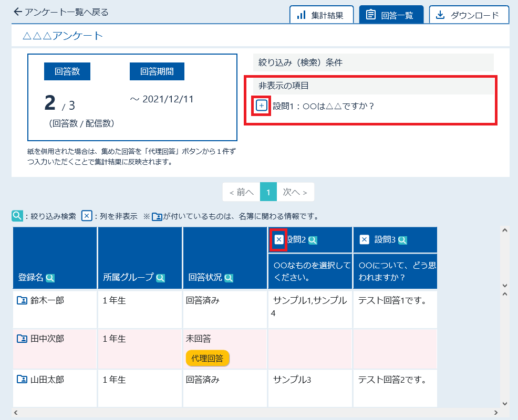Click search icon next to 設問2 header
518x420 pixels.
click(x=313, y=240)
